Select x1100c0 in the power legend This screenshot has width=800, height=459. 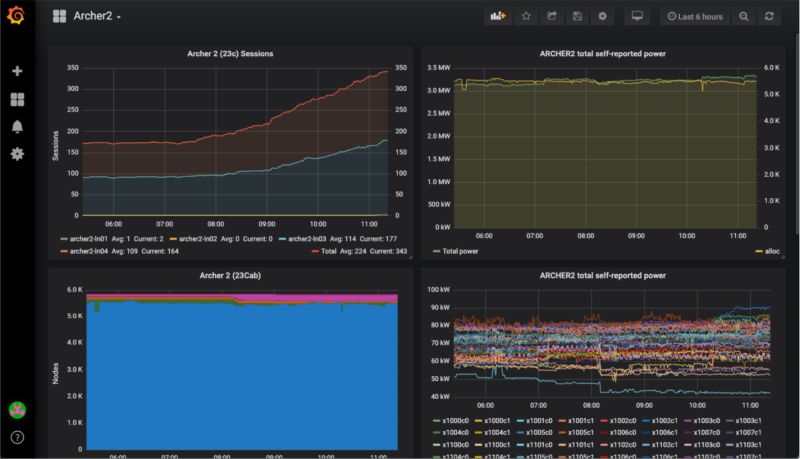tap(455, 445)
